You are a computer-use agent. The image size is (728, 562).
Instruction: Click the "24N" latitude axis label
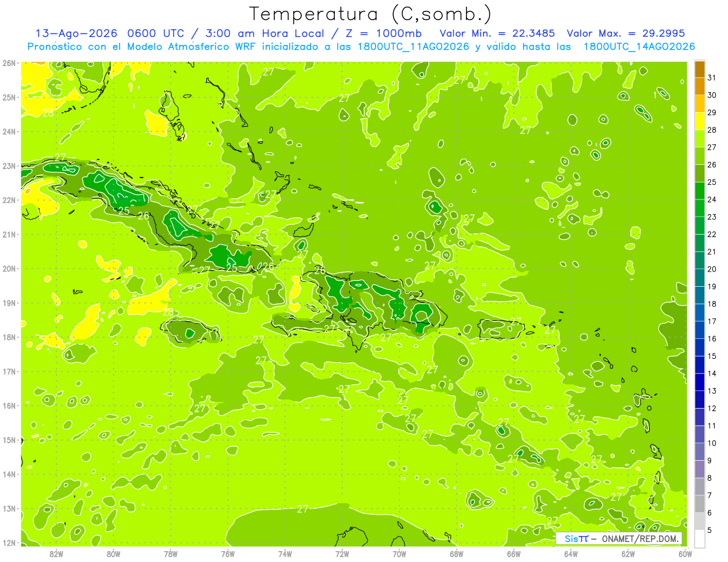9,132
